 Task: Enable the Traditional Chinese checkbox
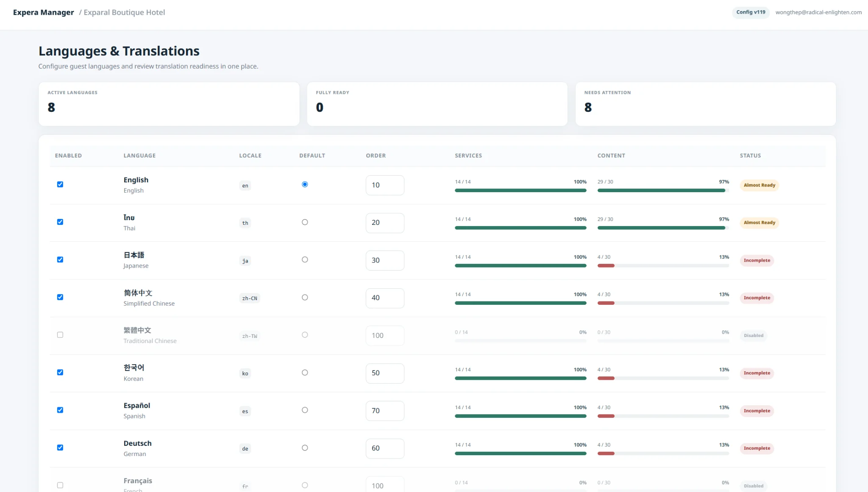click(x=60, y=335)
